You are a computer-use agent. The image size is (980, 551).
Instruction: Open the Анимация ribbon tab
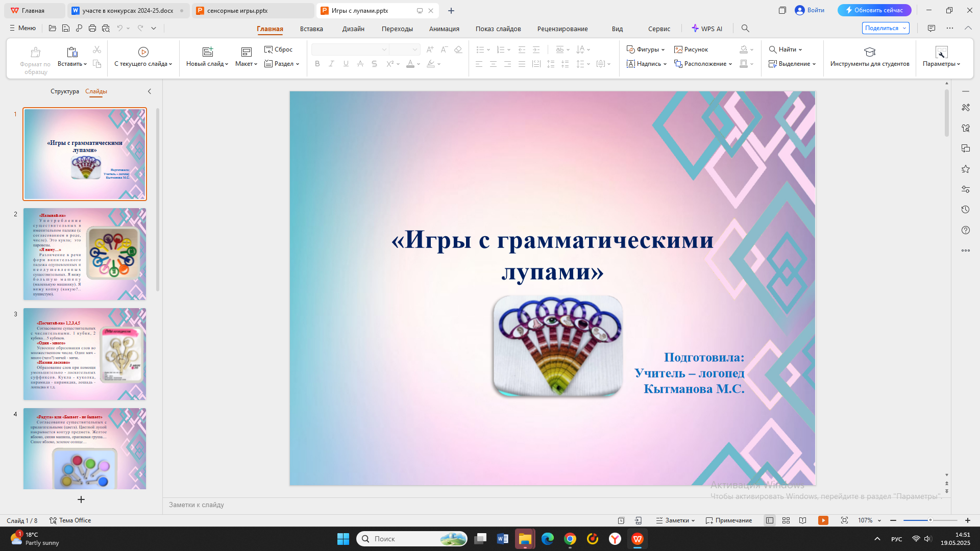(444, 29)
